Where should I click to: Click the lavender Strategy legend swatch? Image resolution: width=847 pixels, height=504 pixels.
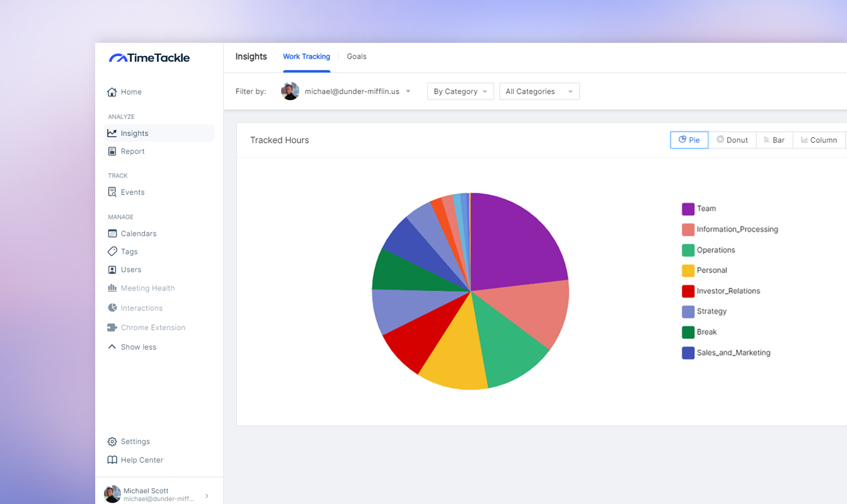688,311
